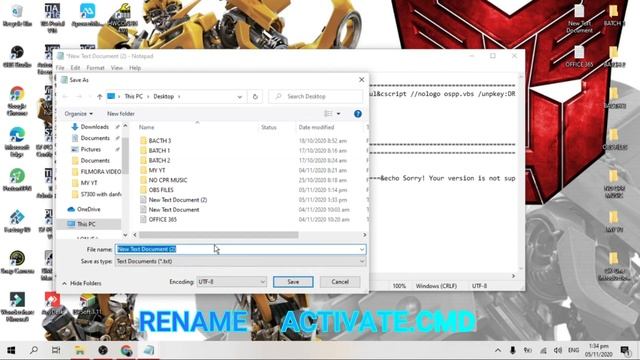Screen dimensions: 640x360
Task: Select New Text Document (2) file
Action: point(178,200)
